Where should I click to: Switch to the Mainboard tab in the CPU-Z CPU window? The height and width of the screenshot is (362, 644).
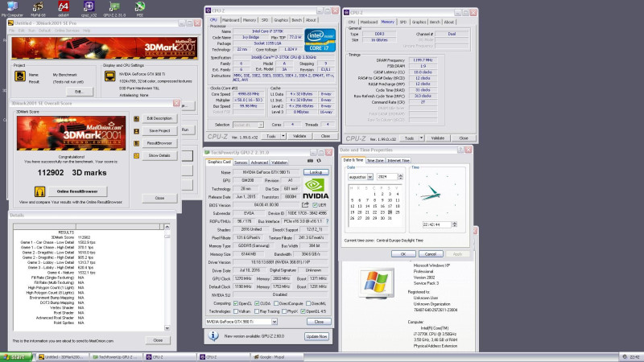(x=230, y=20)
